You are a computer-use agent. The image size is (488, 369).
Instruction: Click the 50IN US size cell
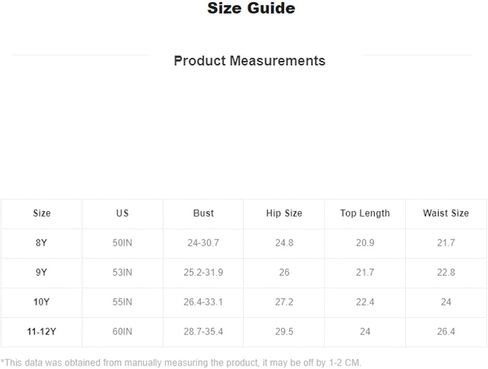pyautogui.click(x=122, y=243)
